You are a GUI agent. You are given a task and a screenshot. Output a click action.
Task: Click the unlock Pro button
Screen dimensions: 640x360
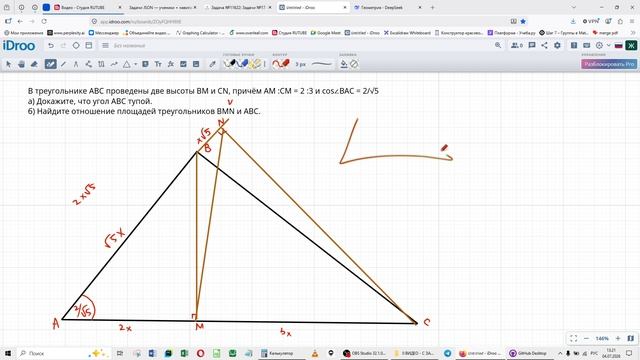tap(609, 64)
